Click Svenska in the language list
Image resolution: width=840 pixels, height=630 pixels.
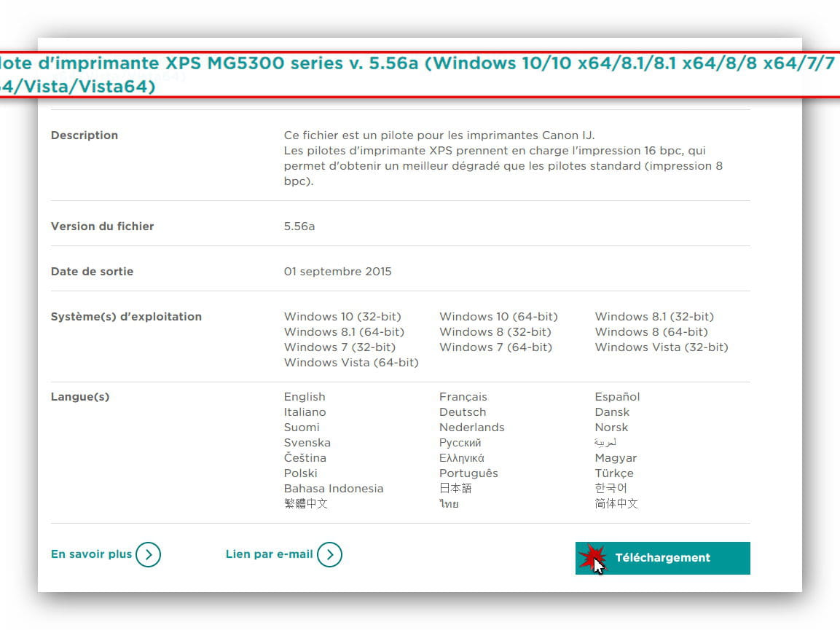[307, 443]
